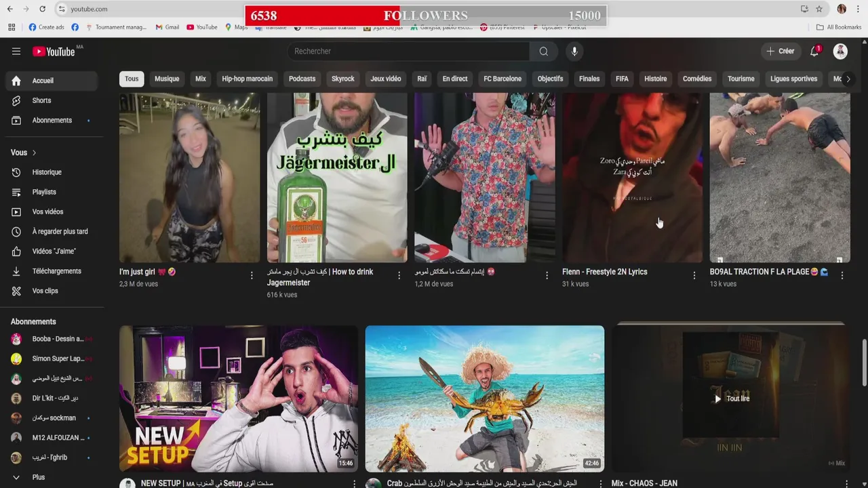Screen dimensions: 868x488
Task: Open Historique in sidebar
Action: [x=52, y=172]
